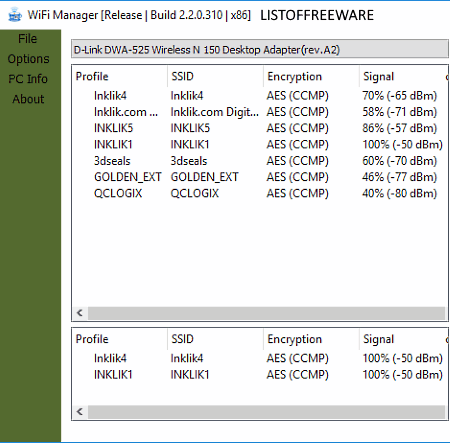Open the Options menu
The width and height of the screenshot is (450, 443).
pyautogui.click(x=28, y=59)
